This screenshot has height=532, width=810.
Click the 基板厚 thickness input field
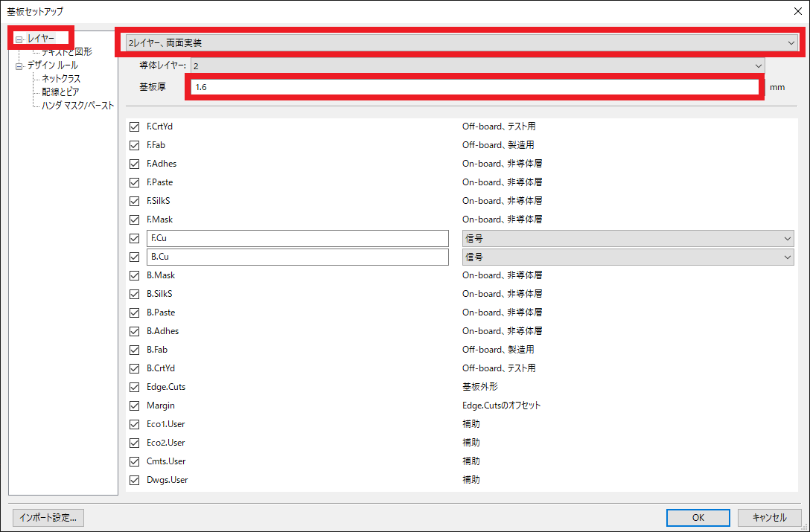click(475, 87)
